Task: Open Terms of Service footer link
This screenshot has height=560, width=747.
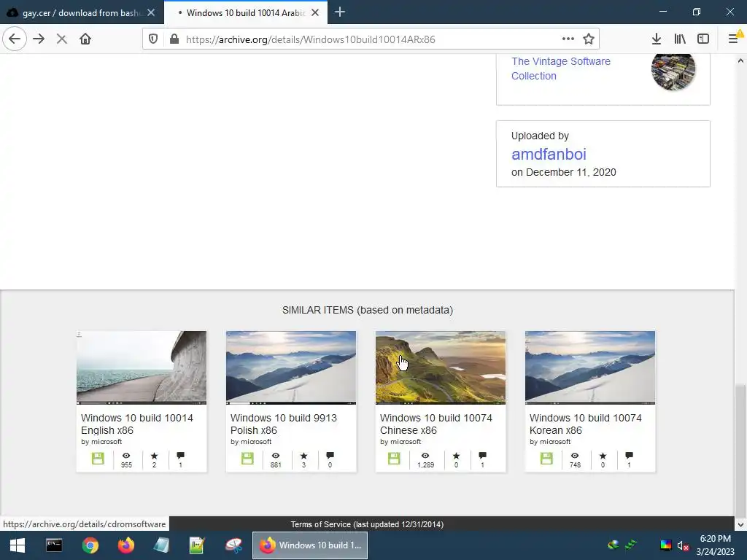Action: [367, 524]
